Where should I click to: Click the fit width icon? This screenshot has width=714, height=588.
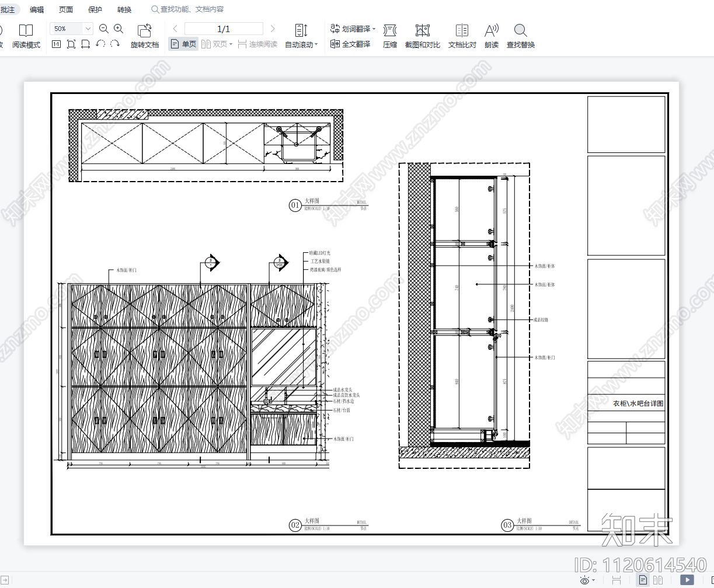tap(85, 44)
